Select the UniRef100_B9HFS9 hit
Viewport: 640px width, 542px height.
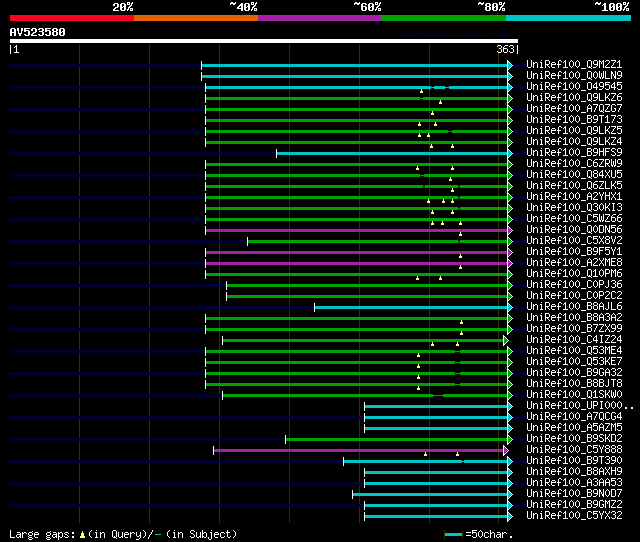(574, 153)
